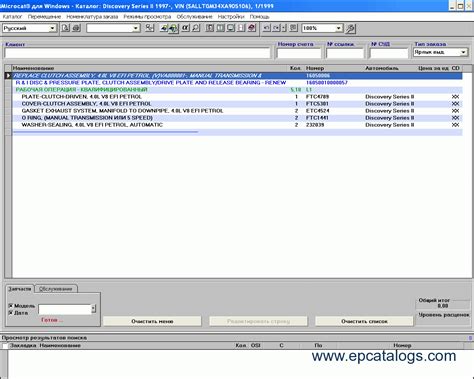The width and height of the screenshot is (474, 379).
Task: Select the РАБОЧАЯ ОПЕРАЦИЯ green row
Action: click(x=237, y=90)
